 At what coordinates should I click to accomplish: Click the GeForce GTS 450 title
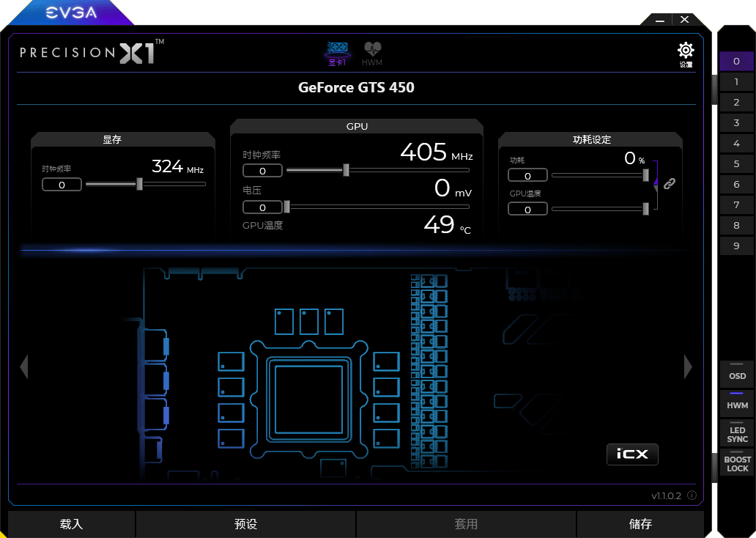pyautogui.click(x=356, y=87)
